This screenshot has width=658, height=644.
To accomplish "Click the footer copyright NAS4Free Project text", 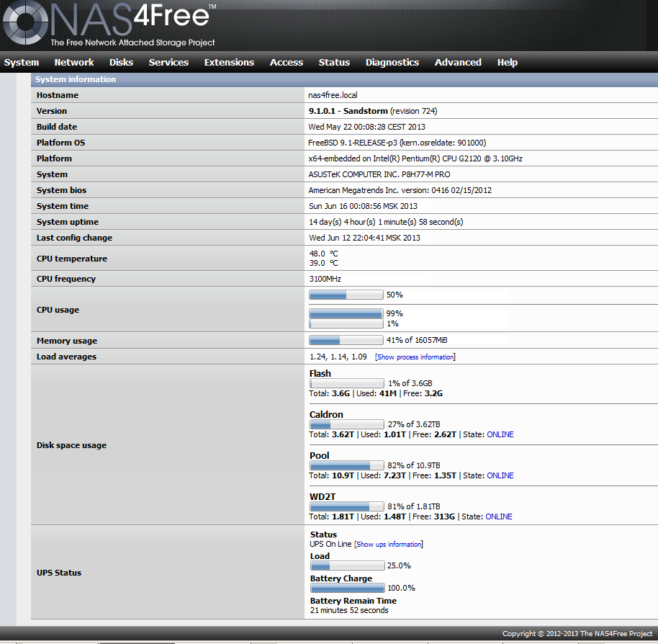I will [577, 633].
